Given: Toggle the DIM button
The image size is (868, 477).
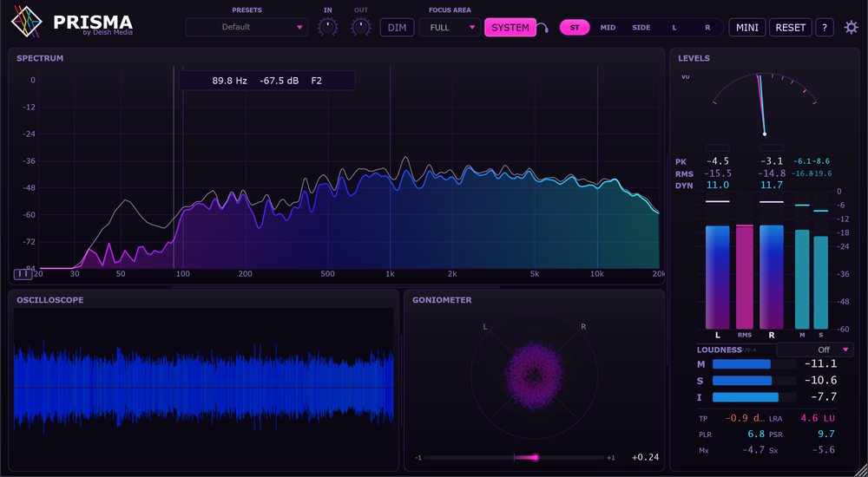Looking at the screenshot, I should pos(397,27).
